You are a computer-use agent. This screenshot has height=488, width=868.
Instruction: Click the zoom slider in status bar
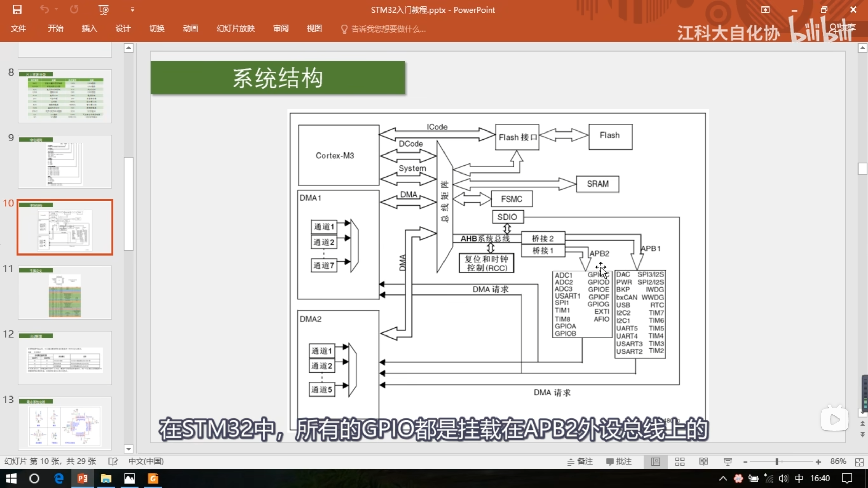(777, 462)
